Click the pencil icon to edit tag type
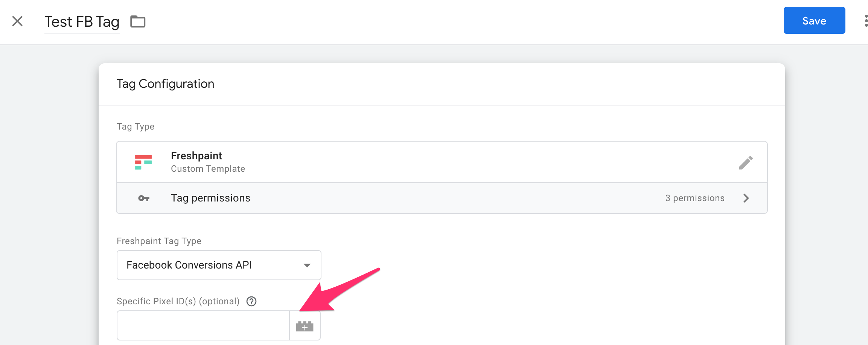 746,163
